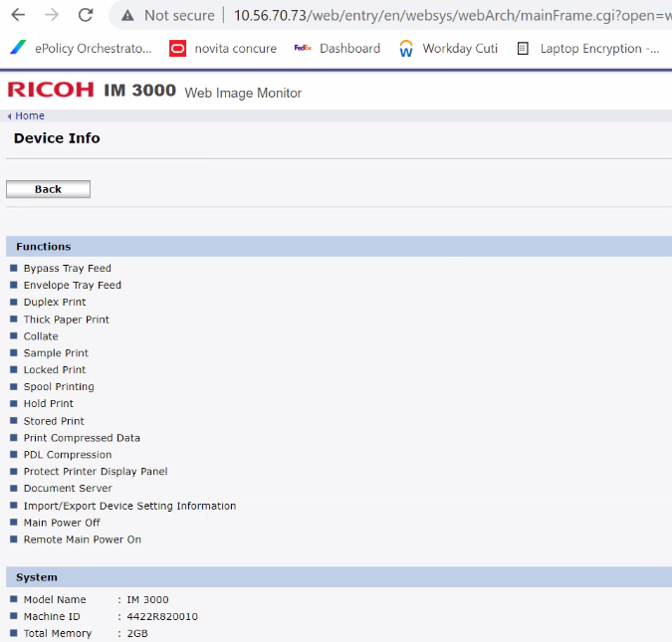
Task: Click the Machine ID value 4422R820010
Action: point(162,616)
